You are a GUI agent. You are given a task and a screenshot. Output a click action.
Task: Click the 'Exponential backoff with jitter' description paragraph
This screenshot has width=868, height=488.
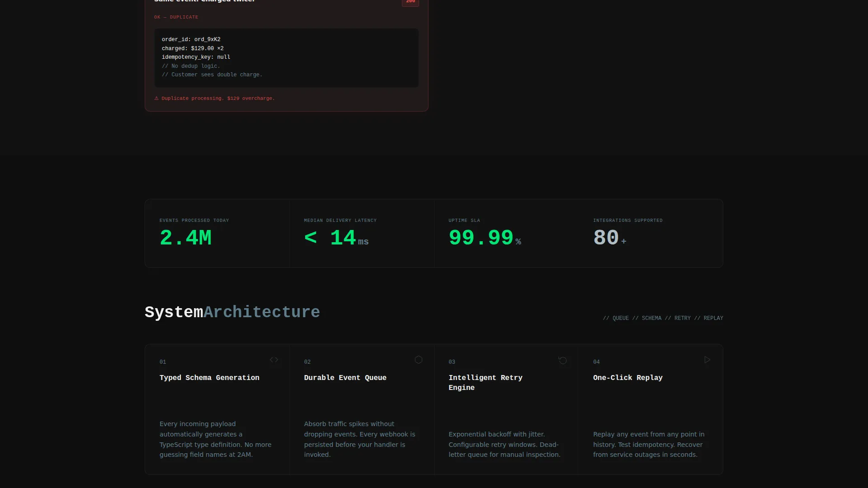(x=505, y=445)
